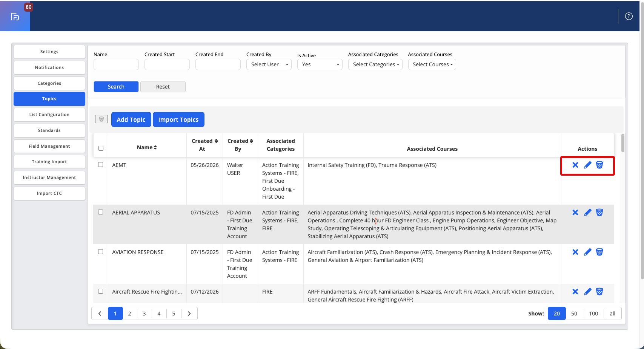
Task: Click bulk delete trash button beside Add Topic
Action: pyautogui.click(x=101, y=119)
